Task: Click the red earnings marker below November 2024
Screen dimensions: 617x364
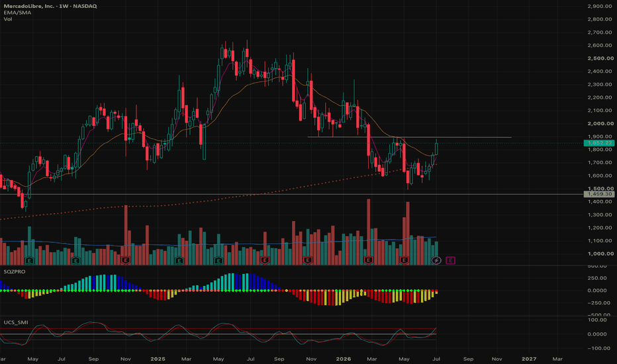Action: [126, 260]
